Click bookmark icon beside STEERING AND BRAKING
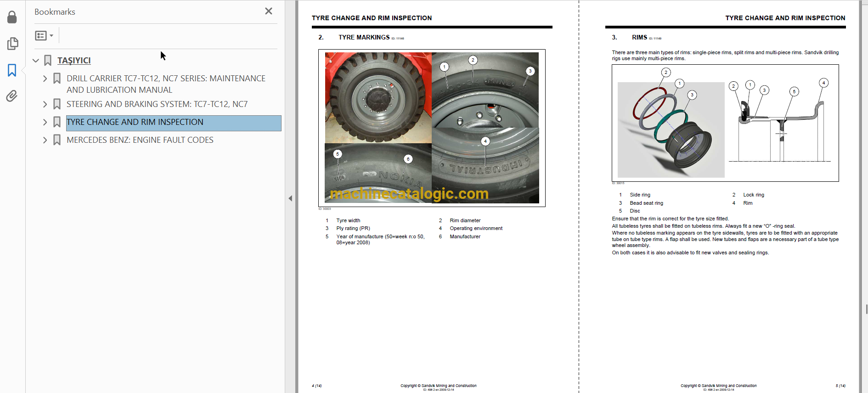 pos(57,104)
